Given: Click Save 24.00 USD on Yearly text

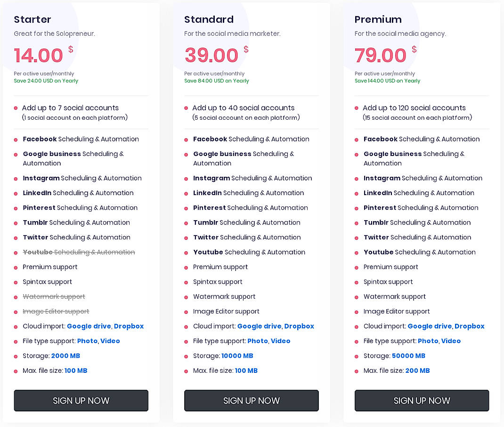Looking at the screenshot, I should 46,81.
